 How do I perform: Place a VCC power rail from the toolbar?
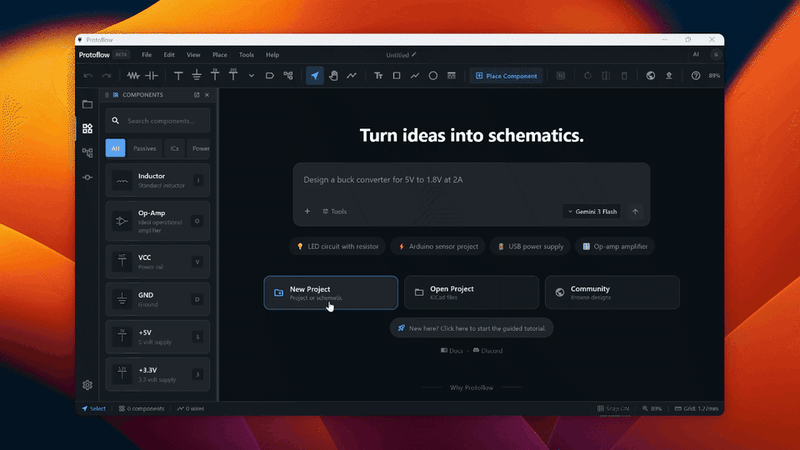click(x=178, y=76)
